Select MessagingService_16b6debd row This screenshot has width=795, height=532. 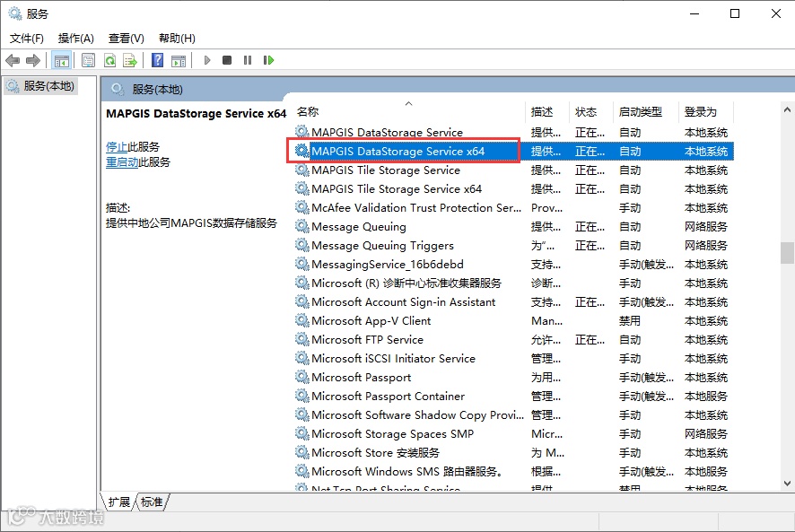click(513, 265)
